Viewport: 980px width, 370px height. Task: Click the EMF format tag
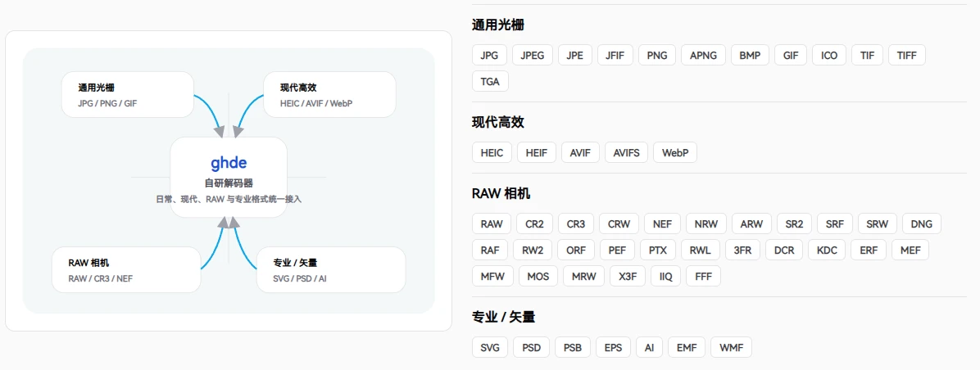pos(687,347)
